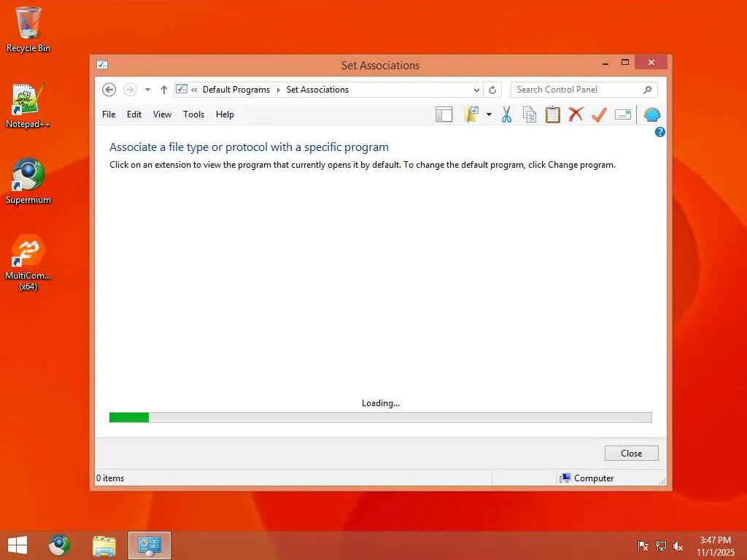Image resolution: width=747 pixels, height=560 pixels.
Task: Refresh the Set Associations page
Action: coord(492,90)
